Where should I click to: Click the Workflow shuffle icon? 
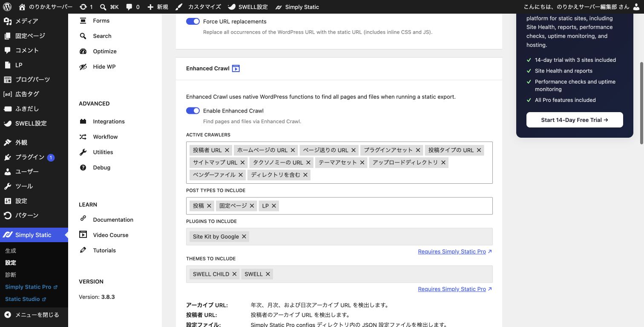(83, 137)
